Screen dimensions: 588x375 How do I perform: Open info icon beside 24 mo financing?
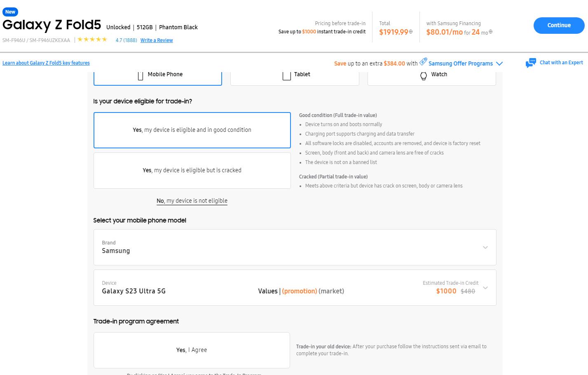click(490, 32)
